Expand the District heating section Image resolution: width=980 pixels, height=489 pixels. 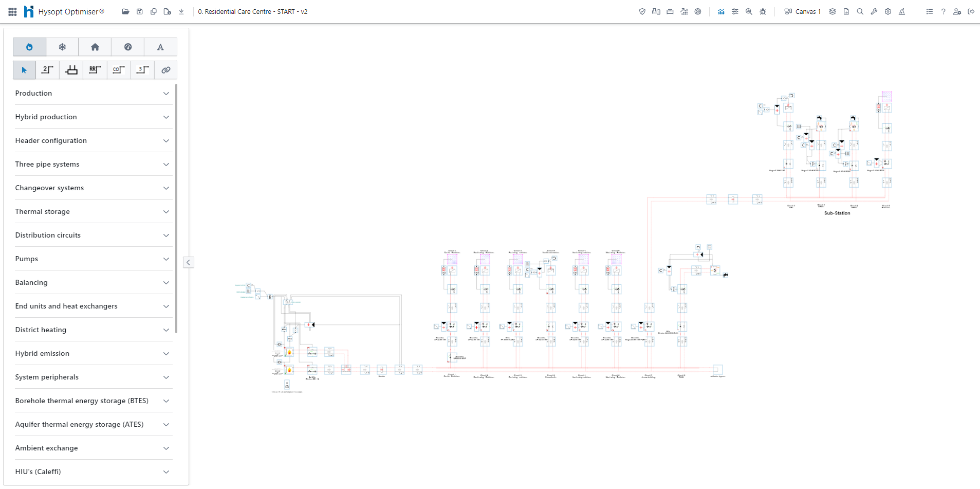[93, 330]
